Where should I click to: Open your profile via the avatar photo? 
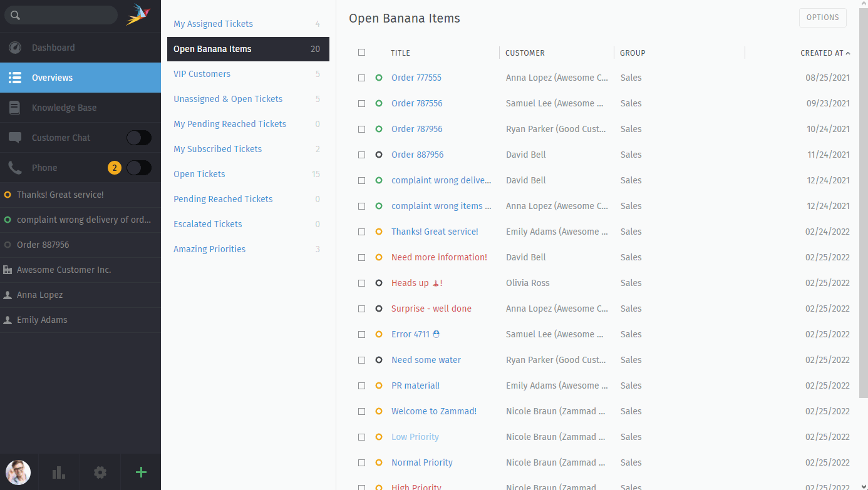tap(18, 472)
